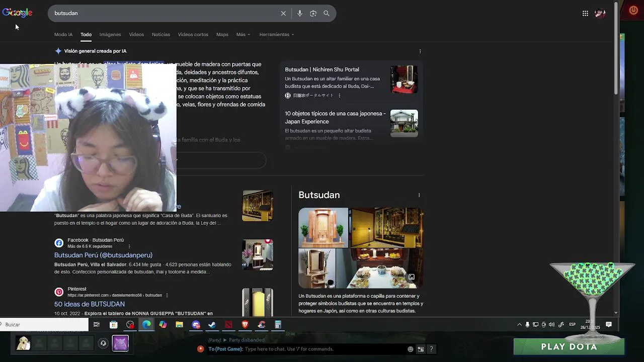Open OBS Studio from taskbar
Screen dimensions: 644x362
[x=130, y=325]
